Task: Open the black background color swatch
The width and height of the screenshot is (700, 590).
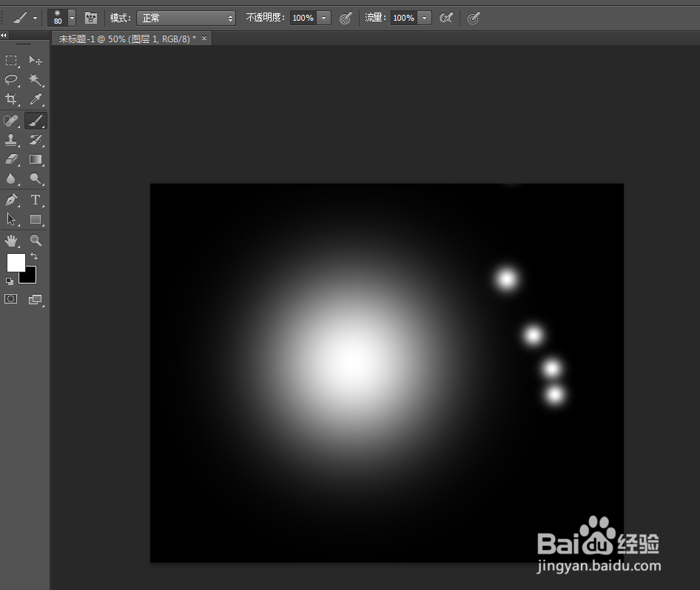Action: click(x=30, y=278)
